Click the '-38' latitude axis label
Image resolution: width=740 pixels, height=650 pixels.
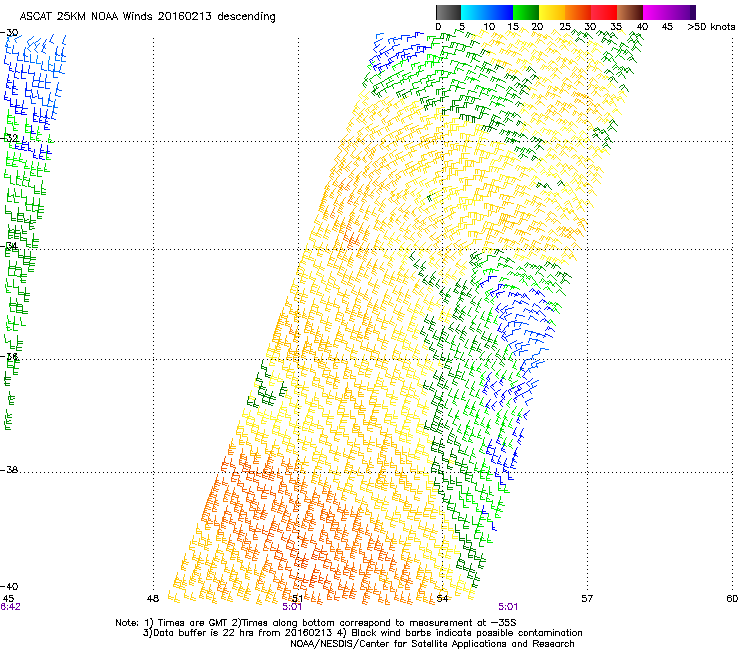coord(9,470)
